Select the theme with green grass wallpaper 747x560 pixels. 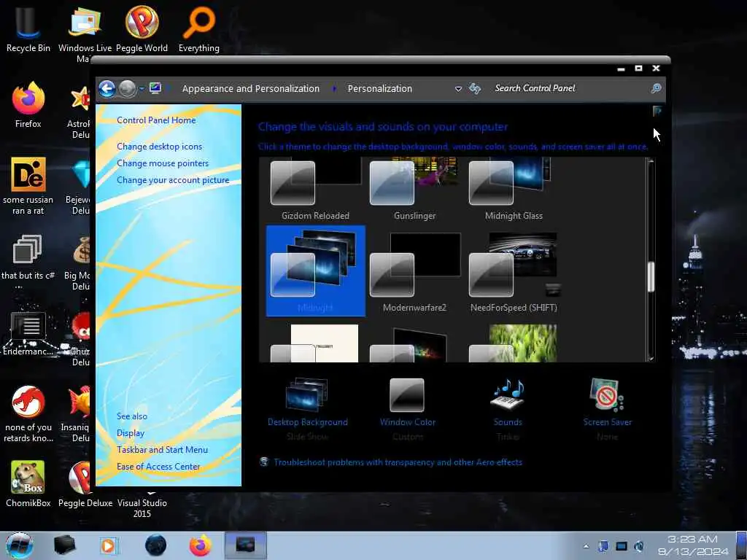(x=514, y=343)
